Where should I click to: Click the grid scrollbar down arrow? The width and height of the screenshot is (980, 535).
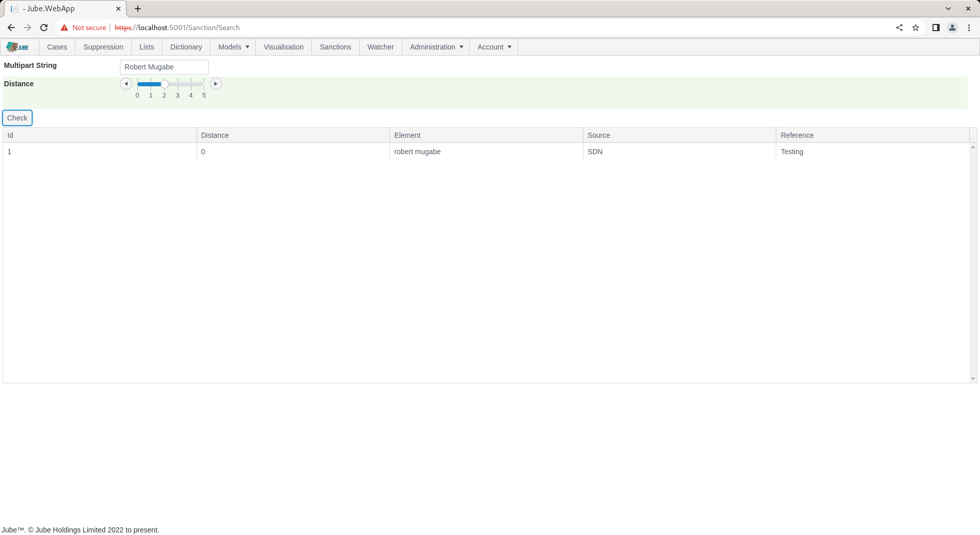(x=973, y=379)
